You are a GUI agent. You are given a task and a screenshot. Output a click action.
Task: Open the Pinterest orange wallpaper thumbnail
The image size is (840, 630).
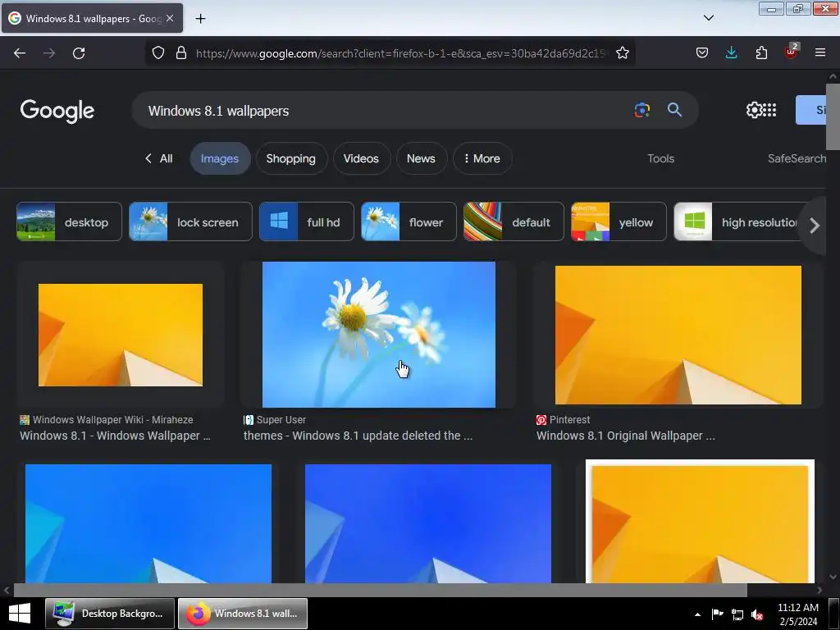(678, 335)
